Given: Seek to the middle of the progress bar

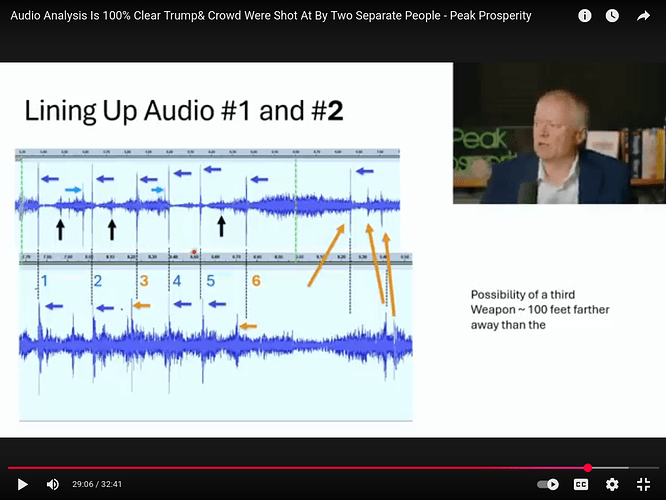Looking at the screenshot, I should pyautogui.click(x=333, y=467).
